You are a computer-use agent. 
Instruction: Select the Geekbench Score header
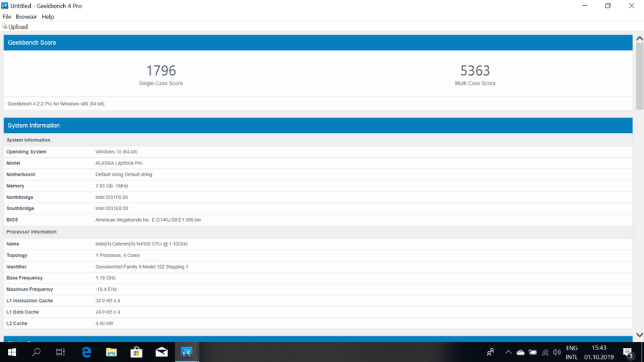318,43
